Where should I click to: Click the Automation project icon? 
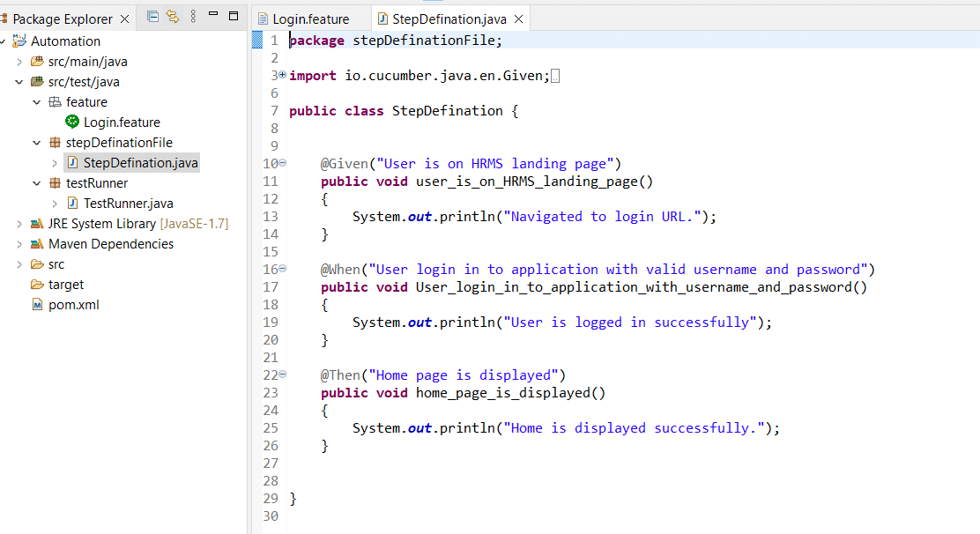click(20, 41)
